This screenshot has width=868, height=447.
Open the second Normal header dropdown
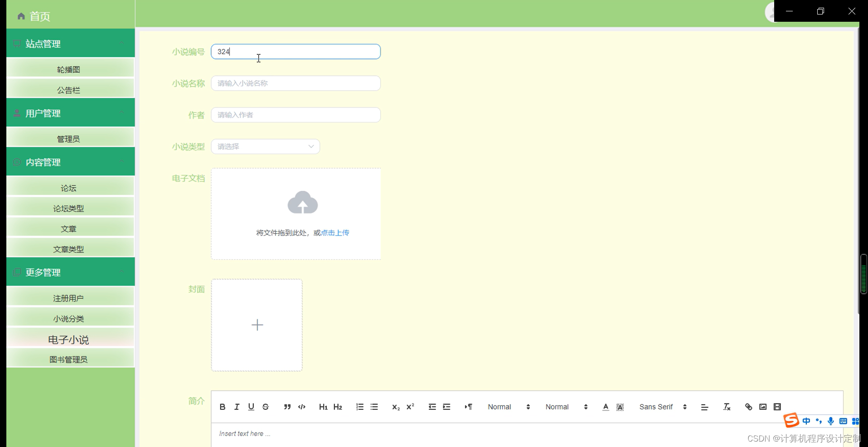(x=567, y=407)
